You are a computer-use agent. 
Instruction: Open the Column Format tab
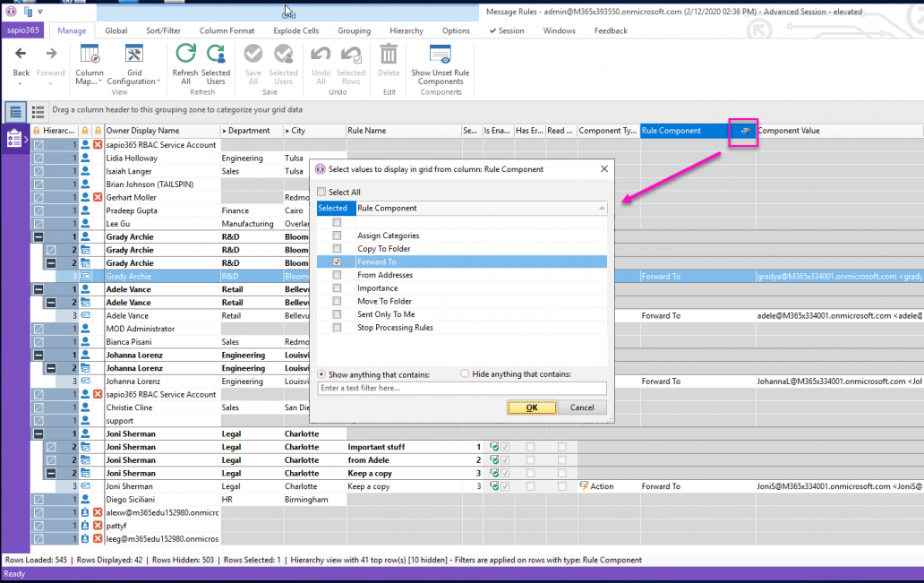[x=227, y=30]
